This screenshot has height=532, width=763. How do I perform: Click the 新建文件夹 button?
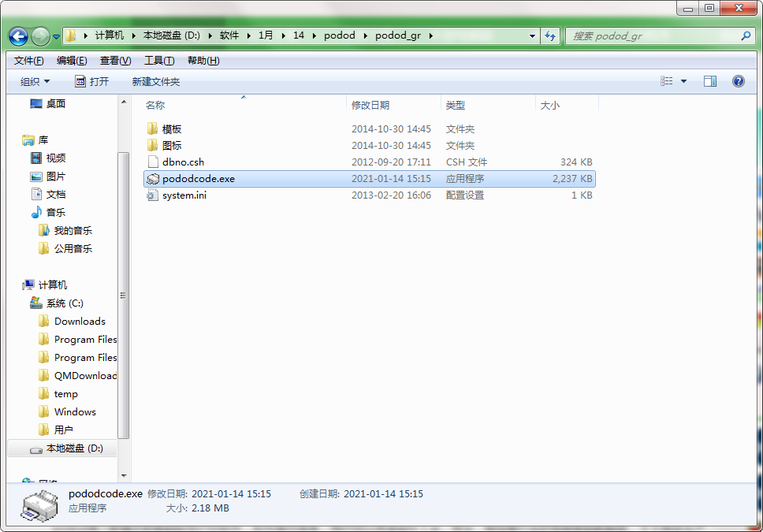point(155,82)
